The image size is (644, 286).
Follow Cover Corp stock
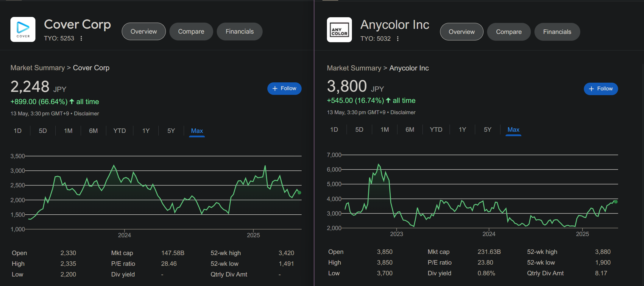click(284, 89)
